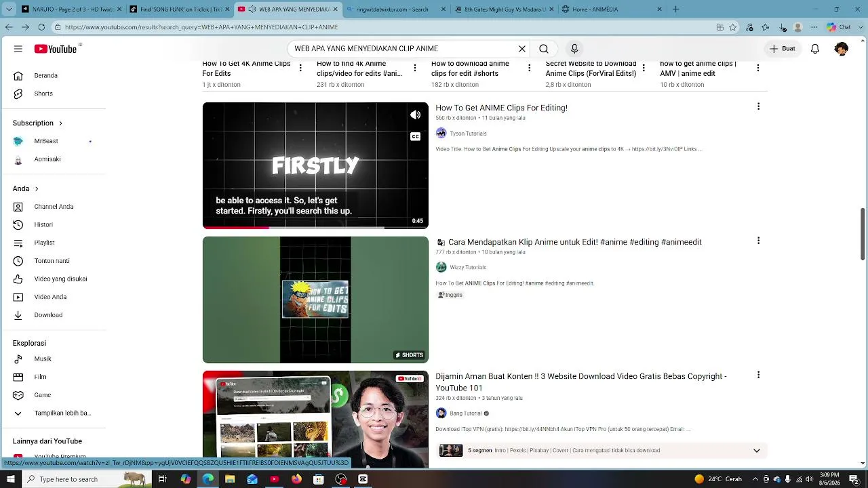
Task: Start voice search with the microphone
Action: click(574, 49)
